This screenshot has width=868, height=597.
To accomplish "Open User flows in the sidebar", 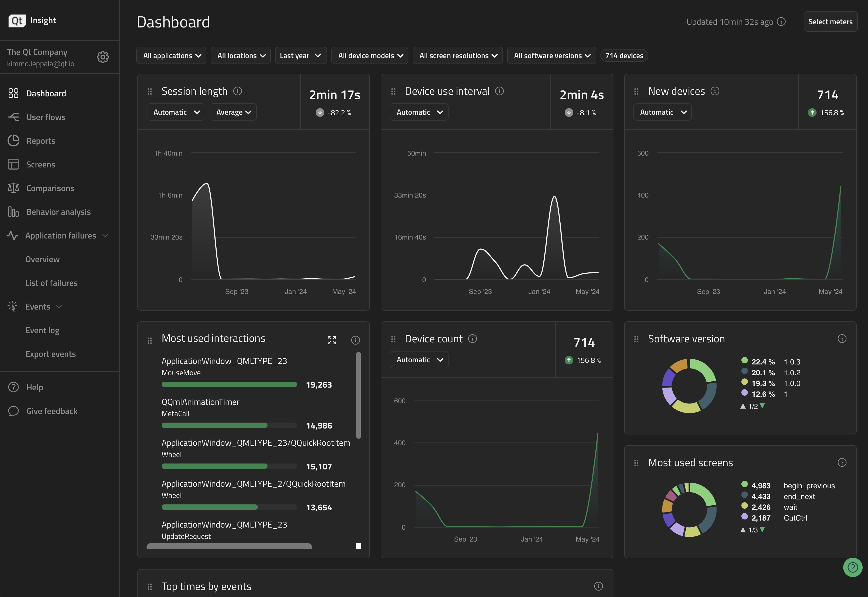I will [46, 117].
